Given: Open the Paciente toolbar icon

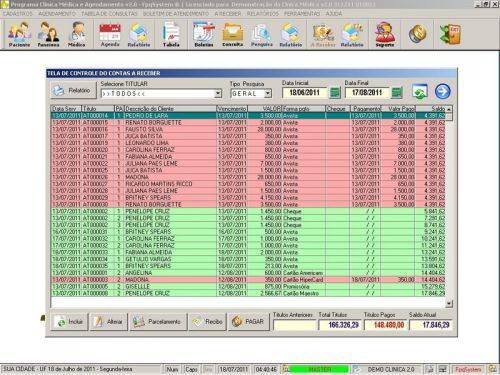Looking at the screenshot, I should coord(19,34).
